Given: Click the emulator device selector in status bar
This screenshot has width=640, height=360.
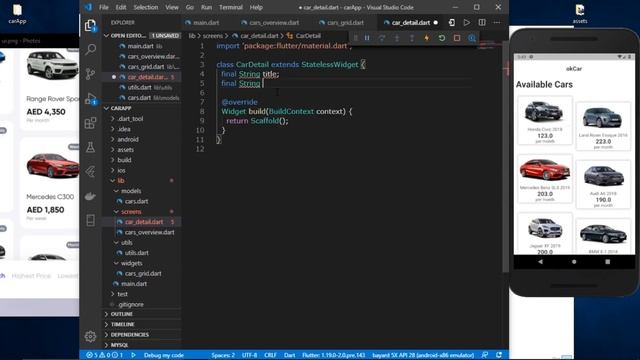Looking at the screenshot, I should pos(423,355).
